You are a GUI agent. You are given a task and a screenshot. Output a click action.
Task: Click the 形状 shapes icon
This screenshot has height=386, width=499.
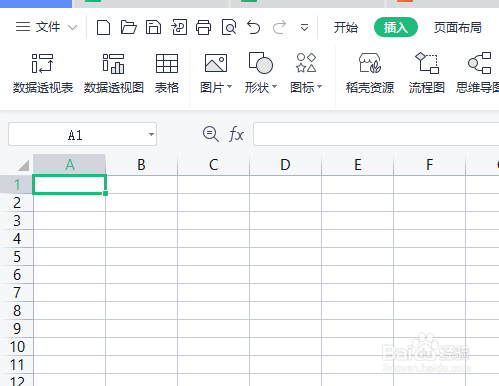click(261, 63)
